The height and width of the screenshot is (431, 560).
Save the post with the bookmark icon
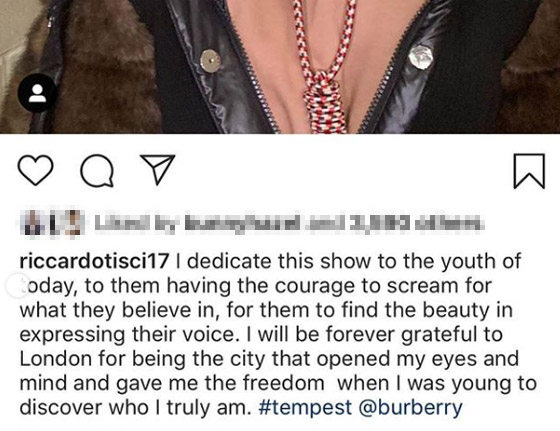click(529, 171)
